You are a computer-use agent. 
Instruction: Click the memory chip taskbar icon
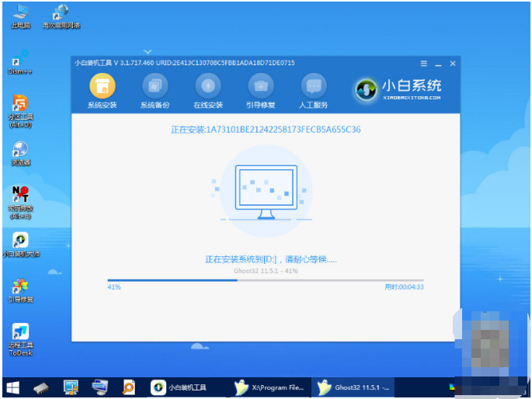coord(41,388)
